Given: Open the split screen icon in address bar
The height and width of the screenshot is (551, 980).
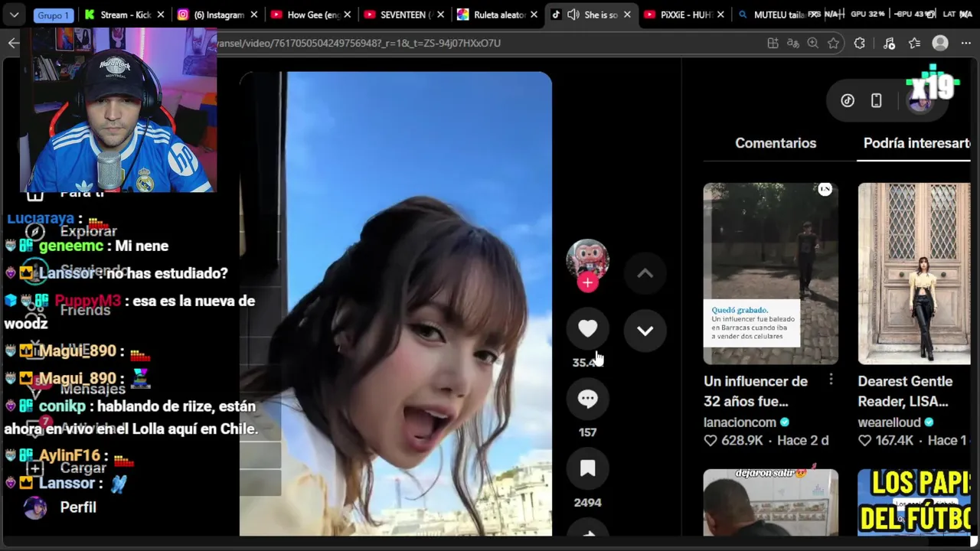Looking at the screenshot, I should click(x=773, y=44).
